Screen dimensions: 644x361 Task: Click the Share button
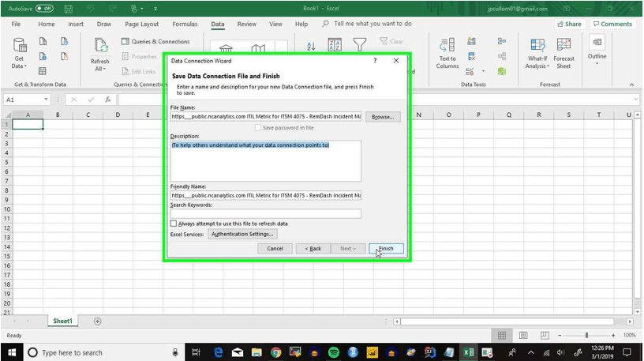pyautogui.click(x=569, y=24)
